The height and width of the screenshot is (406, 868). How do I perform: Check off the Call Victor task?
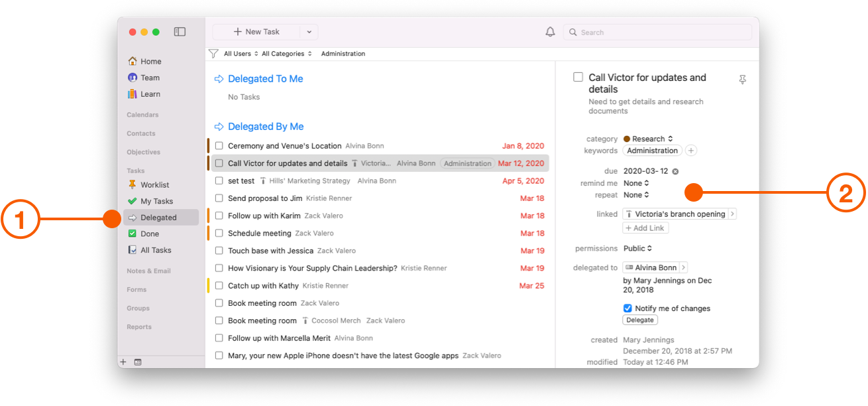point(219,163)
